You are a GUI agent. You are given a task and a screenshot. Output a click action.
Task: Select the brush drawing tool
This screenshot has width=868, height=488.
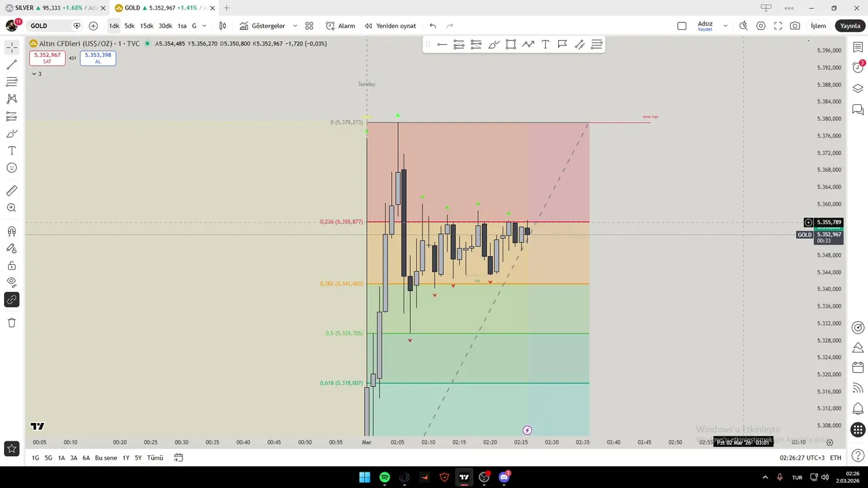click(12, 134)
